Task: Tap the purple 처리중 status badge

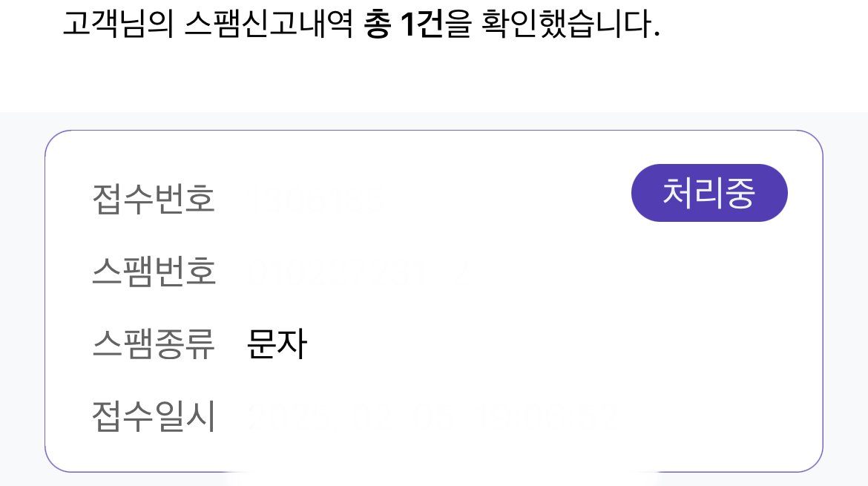Action: click(x=708, y=193)
